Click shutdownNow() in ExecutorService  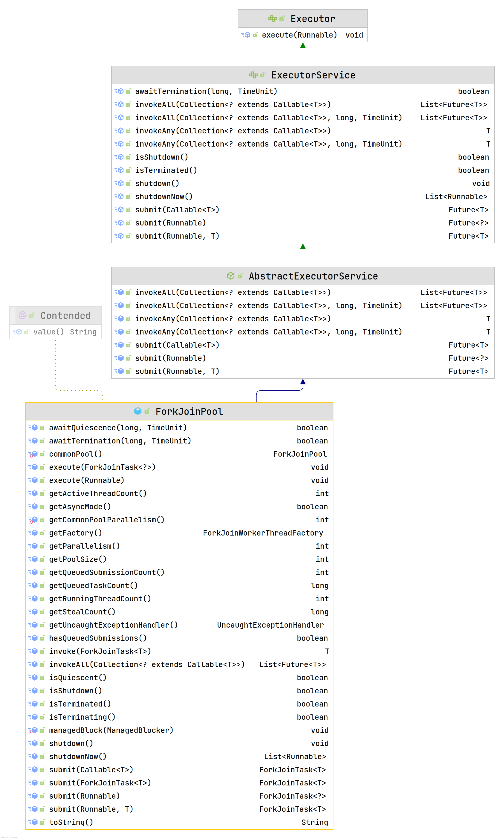(164, 197)
